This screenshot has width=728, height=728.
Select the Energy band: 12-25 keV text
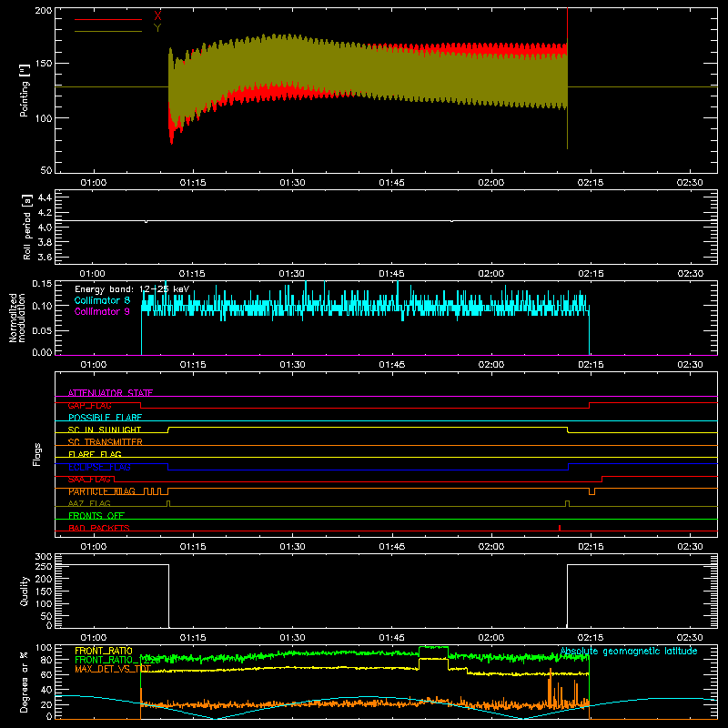pos(132,289)
